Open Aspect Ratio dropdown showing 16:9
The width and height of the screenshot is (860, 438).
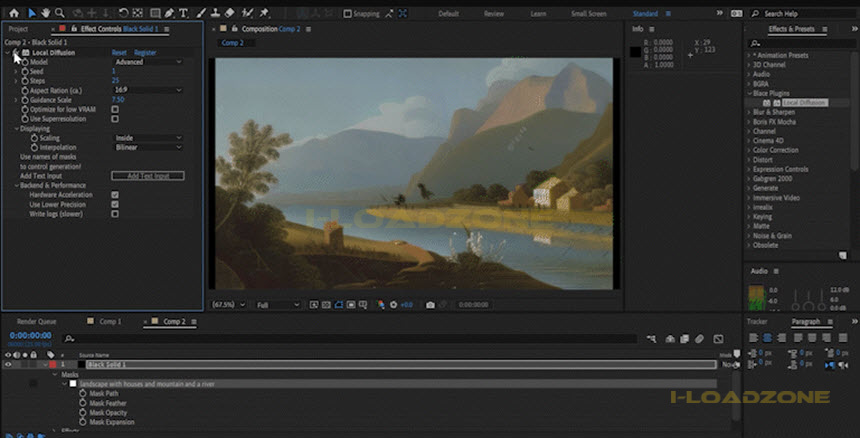(x=148, y=90)
